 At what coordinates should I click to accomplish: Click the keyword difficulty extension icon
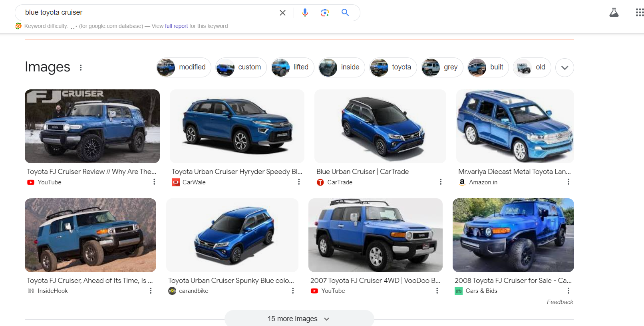(18, 26)
